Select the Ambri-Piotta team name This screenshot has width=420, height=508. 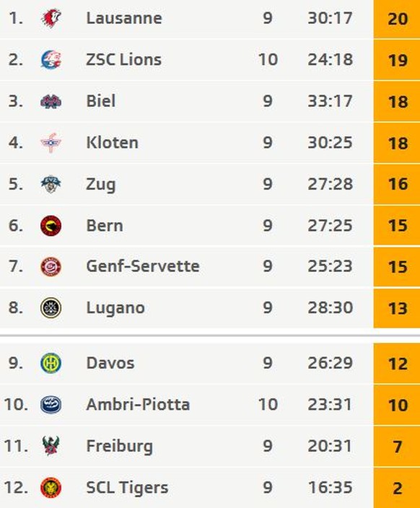(138, 404)
